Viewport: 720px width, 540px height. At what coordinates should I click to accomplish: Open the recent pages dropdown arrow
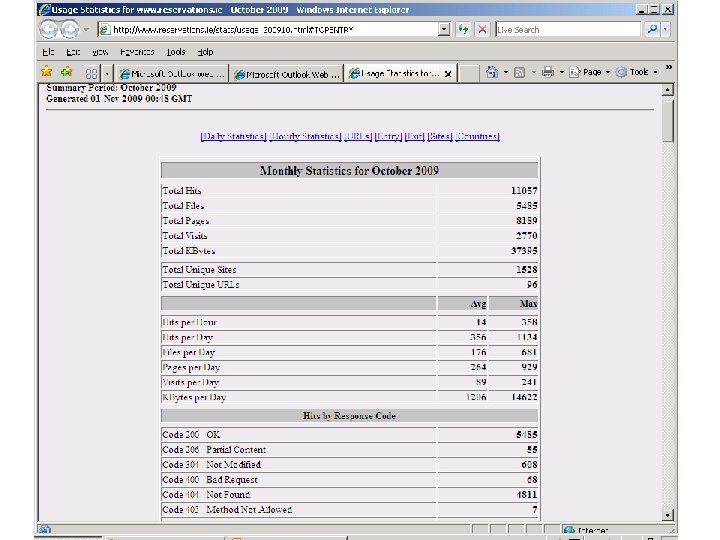point(86,29)
